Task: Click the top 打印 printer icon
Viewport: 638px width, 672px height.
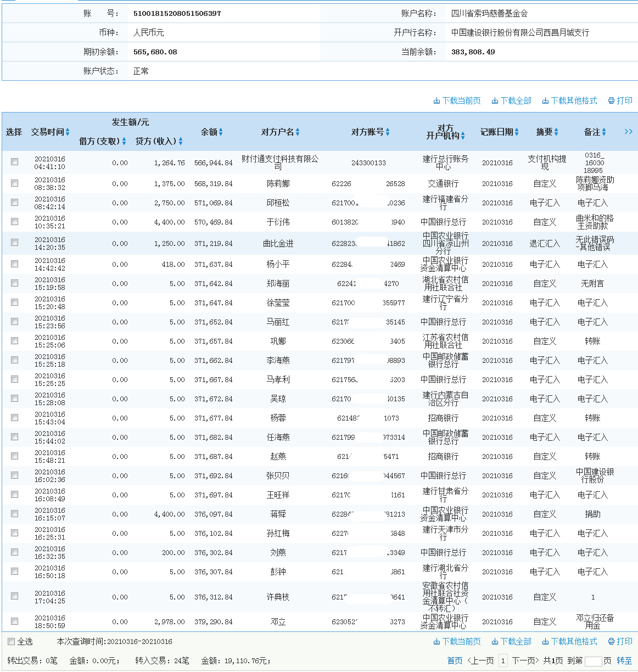Action: [x=611, y=101]
